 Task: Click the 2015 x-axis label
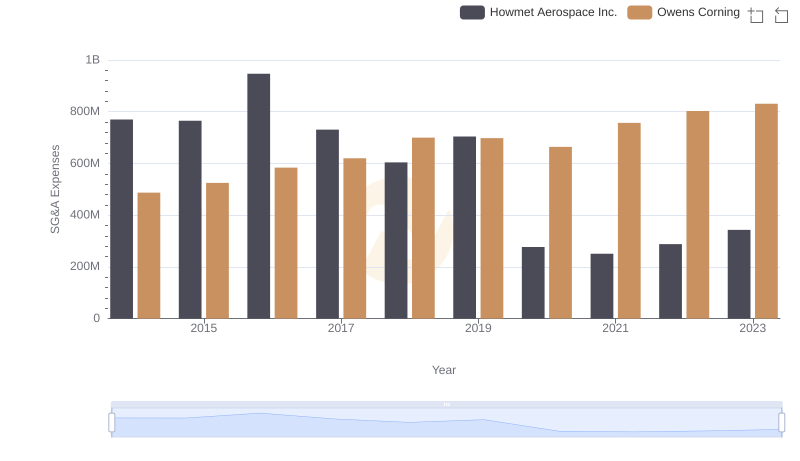204,328
